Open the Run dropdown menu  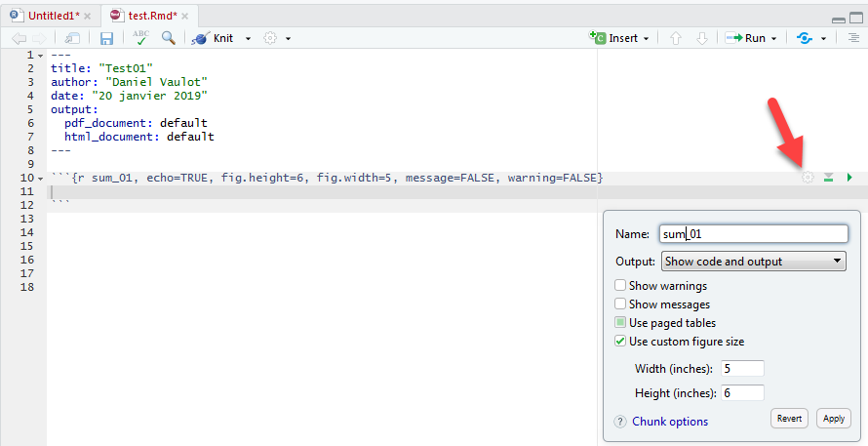point(773,38)
